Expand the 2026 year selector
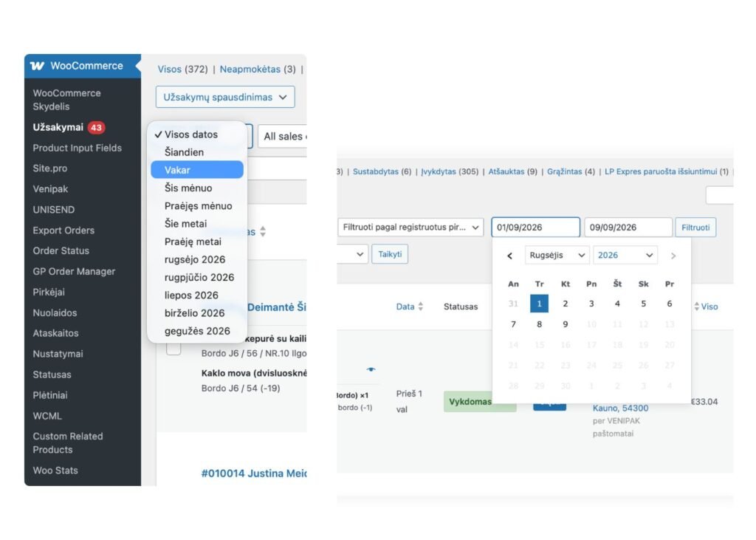Screen dimensions: 756x540 pyautogui.click(x=625, y=256)
